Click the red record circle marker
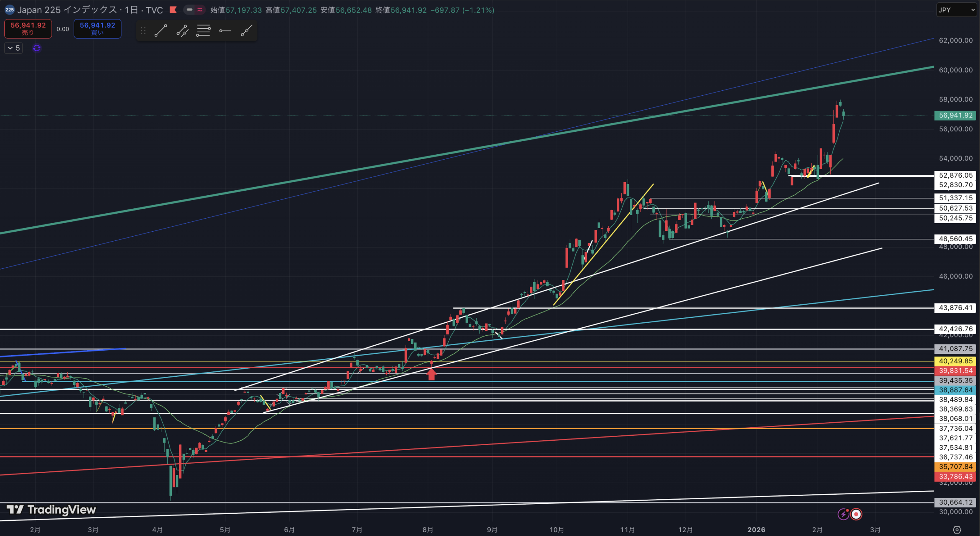Screen dimensions: 980x536 pyautogui.click(x=856, y=514)
